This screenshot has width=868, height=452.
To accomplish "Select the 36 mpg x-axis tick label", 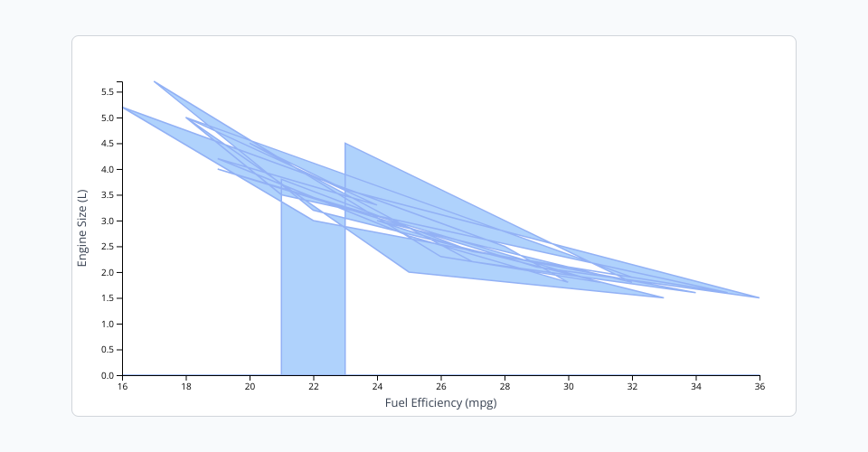I will (x=759, y=387).
